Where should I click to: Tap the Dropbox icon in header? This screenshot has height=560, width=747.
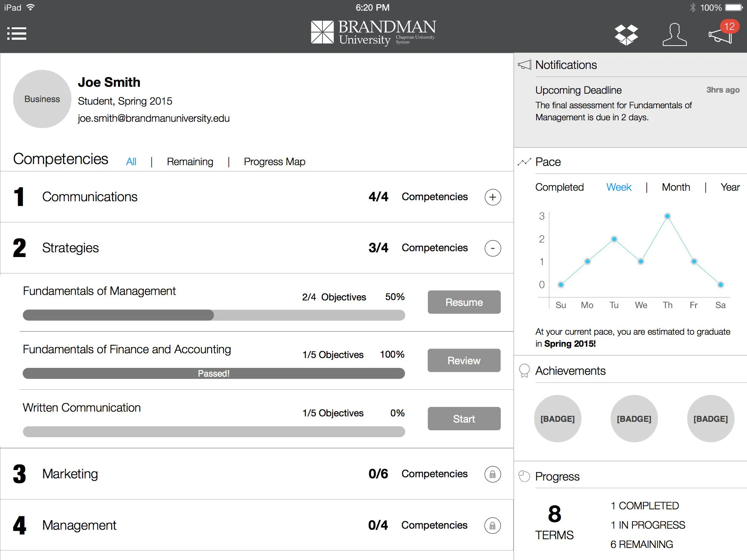(x=626, y=35)
